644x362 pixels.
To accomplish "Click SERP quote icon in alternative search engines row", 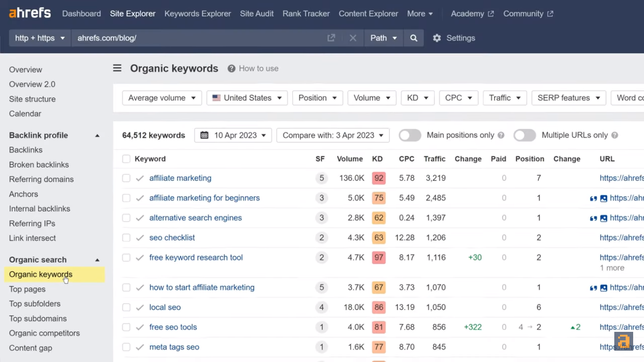I will 594,218.
